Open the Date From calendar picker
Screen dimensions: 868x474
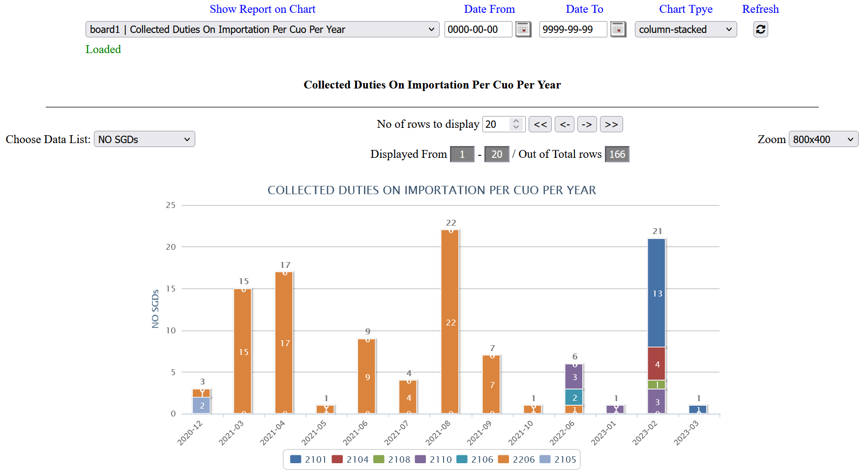click(523, 30)
